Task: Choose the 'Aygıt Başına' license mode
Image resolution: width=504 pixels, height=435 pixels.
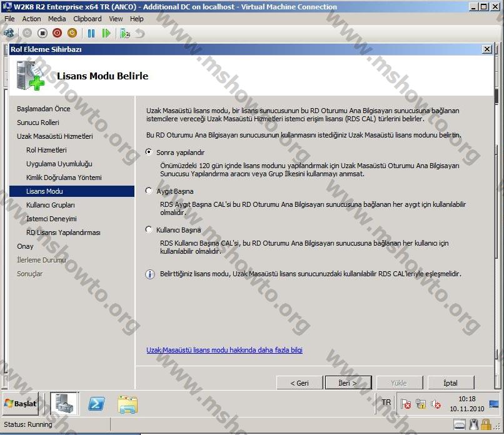Action: tap(149, 191)
